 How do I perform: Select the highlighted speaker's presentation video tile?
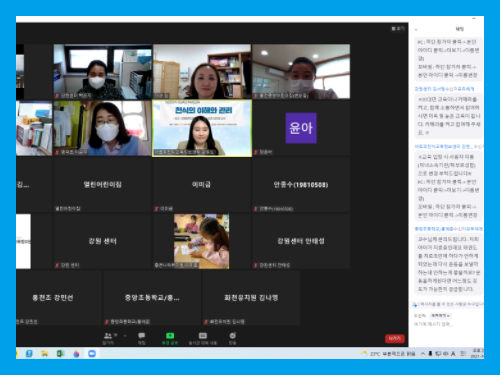pos(202,128)
